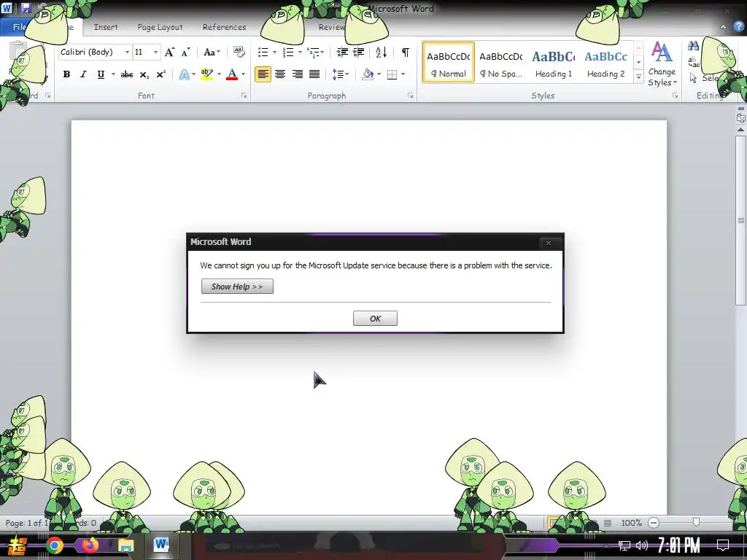Open Line and Paragraph Spacing dropdown

tap(340, 74)
